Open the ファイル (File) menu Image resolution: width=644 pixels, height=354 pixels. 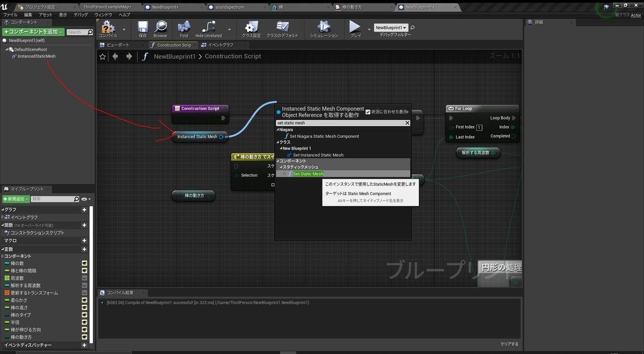pos(10,15)
